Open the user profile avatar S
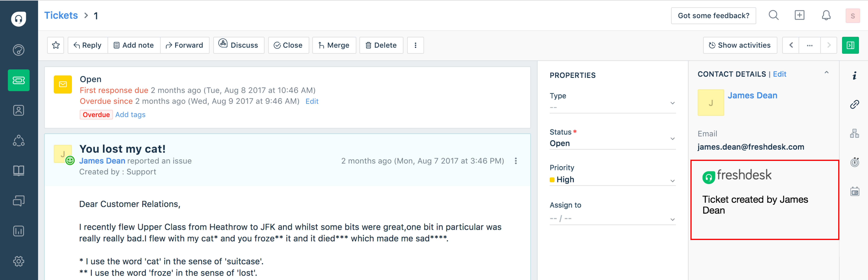The width and height of the screenshot is (868, 280). pos(852,15)
